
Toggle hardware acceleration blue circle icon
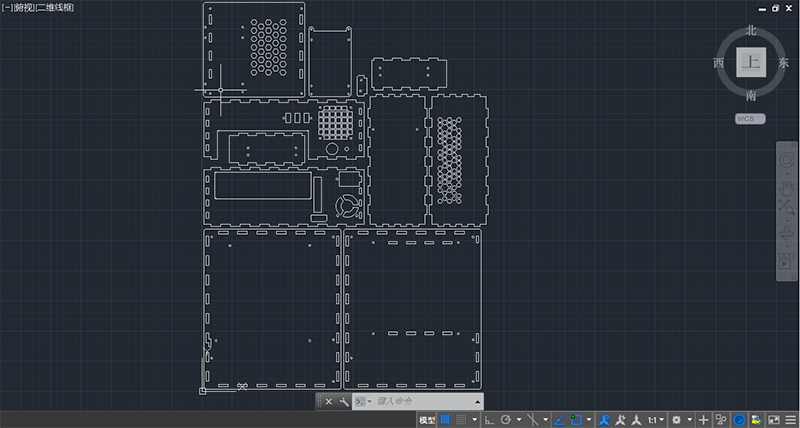pyautogui.click(x=739, y=420)
